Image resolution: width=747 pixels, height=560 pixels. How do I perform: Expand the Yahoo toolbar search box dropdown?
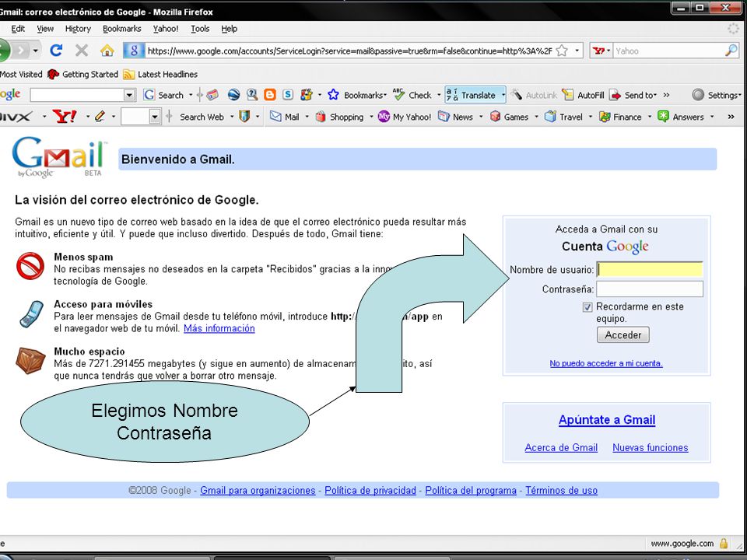point(154,117)
